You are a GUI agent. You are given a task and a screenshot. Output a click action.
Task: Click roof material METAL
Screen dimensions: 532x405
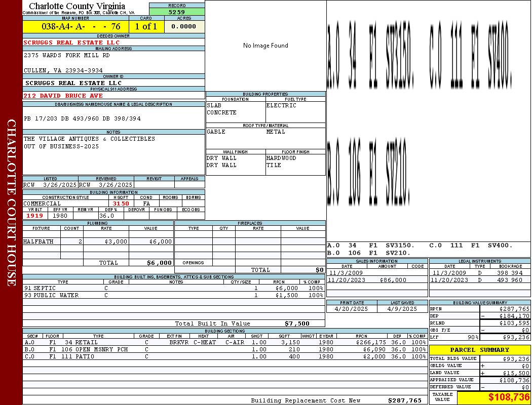click(x=276, y=132)
